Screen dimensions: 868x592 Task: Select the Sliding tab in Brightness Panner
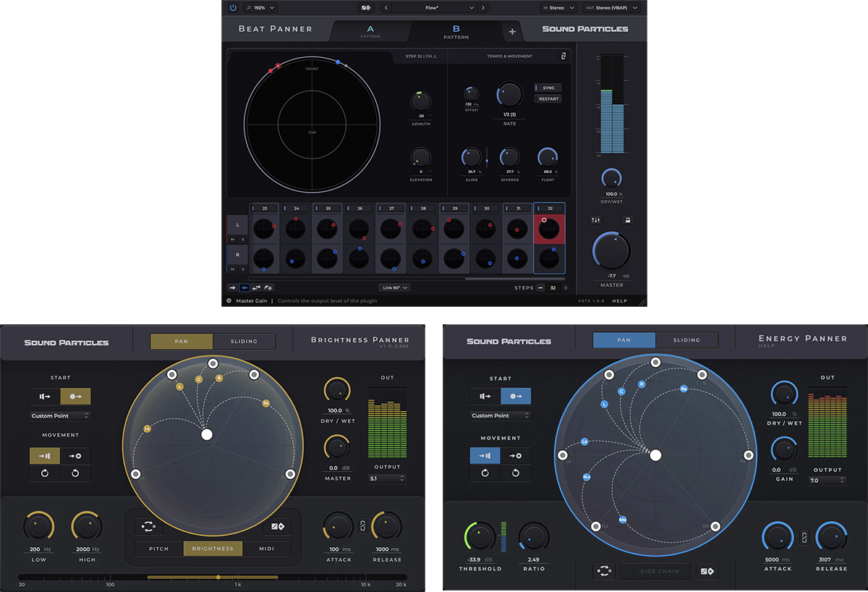tap(244, 341)
